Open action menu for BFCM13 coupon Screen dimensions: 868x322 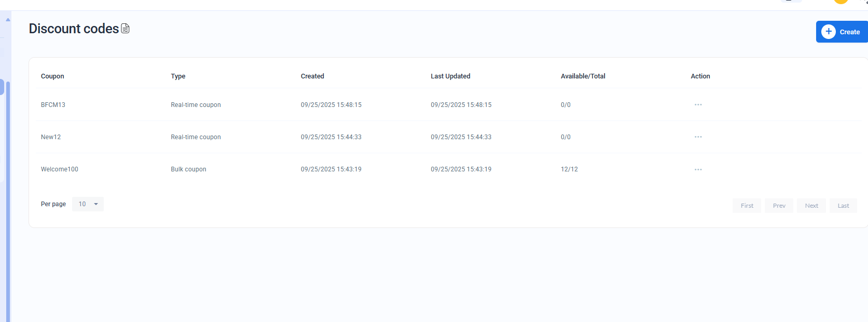coord(698,105)
